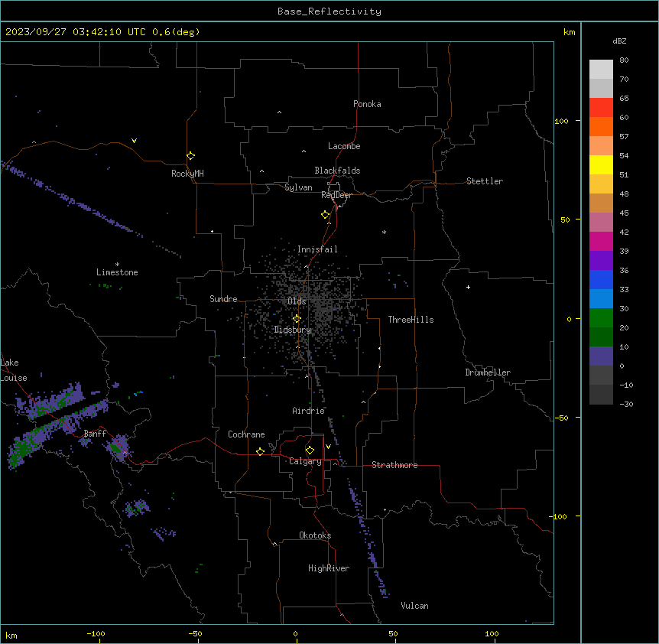659x644 pixels.
Task: Select the Lacombe label on the map
Action: click(x=344, y=146)
